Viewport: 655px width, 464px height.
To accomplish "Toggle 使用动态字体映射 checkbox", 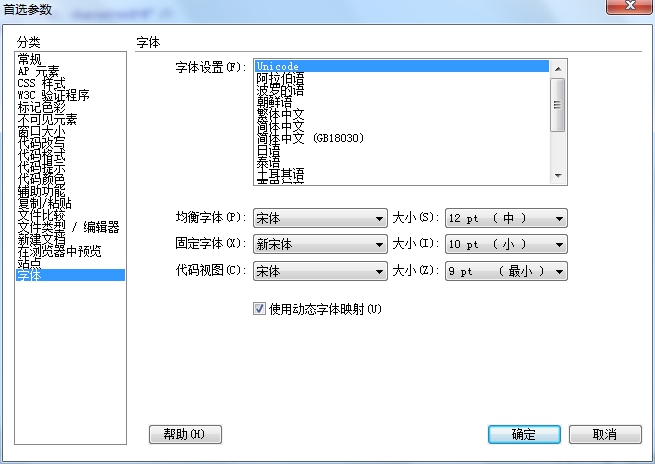I will pos(259,309).
